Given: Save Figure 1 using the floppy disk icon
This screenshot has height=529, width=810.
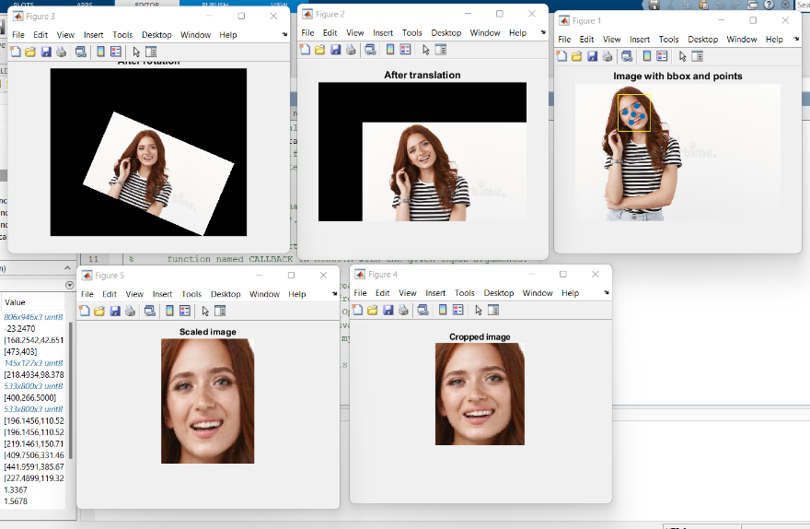Looking at the screenshot, I should 593,56.
